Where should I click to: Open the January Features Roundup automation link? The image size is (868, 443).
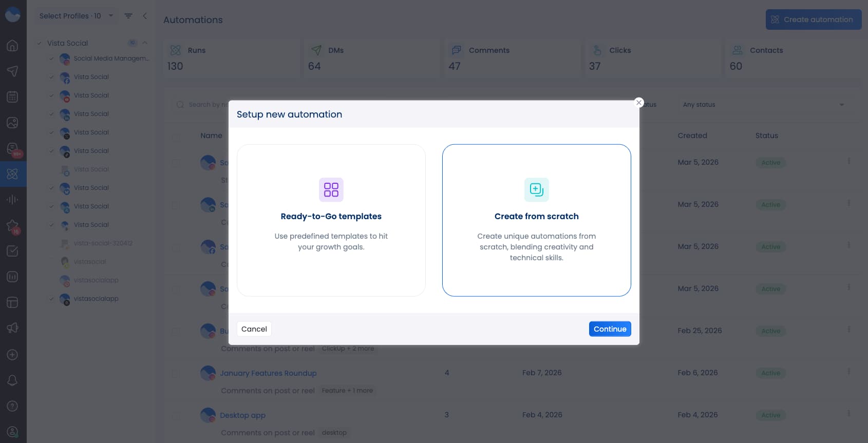268,373
